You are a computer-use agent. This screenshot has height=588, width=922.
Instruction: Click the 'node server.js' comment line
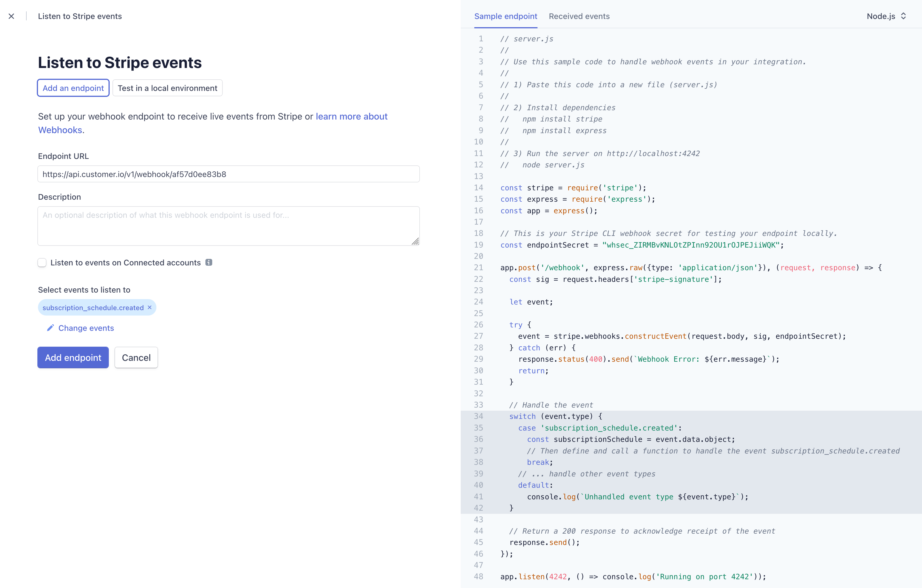click(543, 165)
